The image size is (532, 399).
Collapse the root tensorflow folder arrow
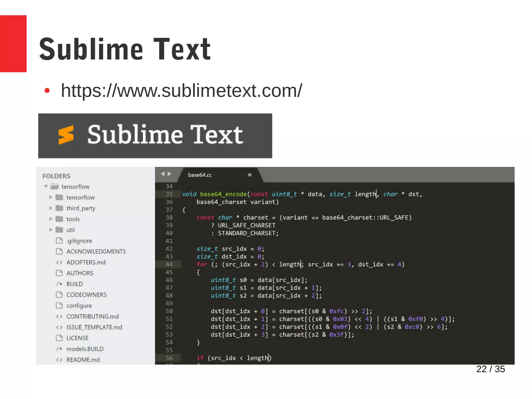[x=46, y=186]
